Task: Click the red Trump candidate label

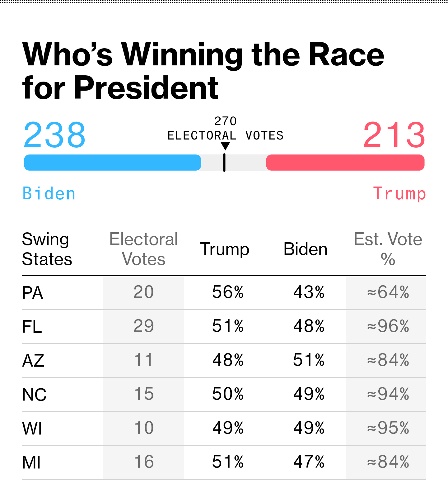Action: coord(399,194)
